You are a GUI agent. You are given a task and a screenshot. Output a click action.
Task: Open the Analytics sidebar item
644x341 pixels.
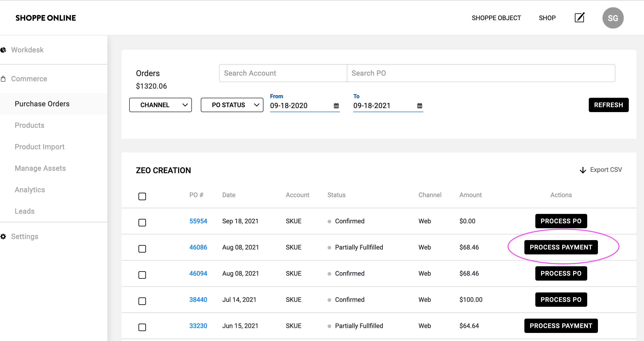30,190
